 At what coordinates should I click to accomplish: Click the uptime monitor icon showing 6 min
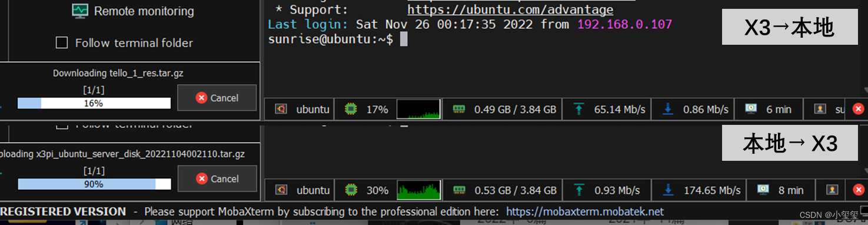pos(751,109)
